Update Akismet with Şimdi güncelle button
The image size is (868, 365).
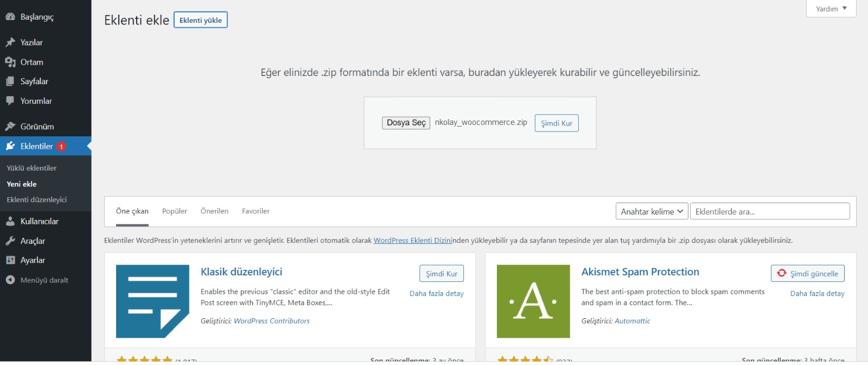pyautogui.click(x=807, y=274)
